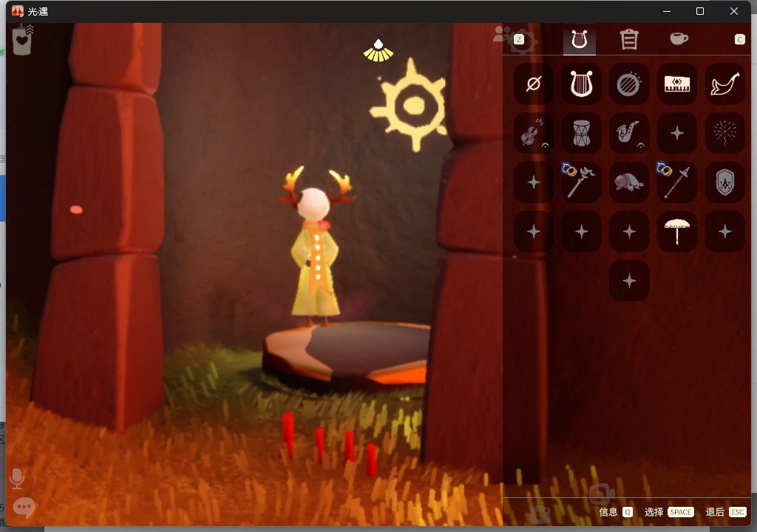This screenshot has height=532, width=757.
Task: Open sparkle slot directly left of umbrella
Action: point(629,232)
